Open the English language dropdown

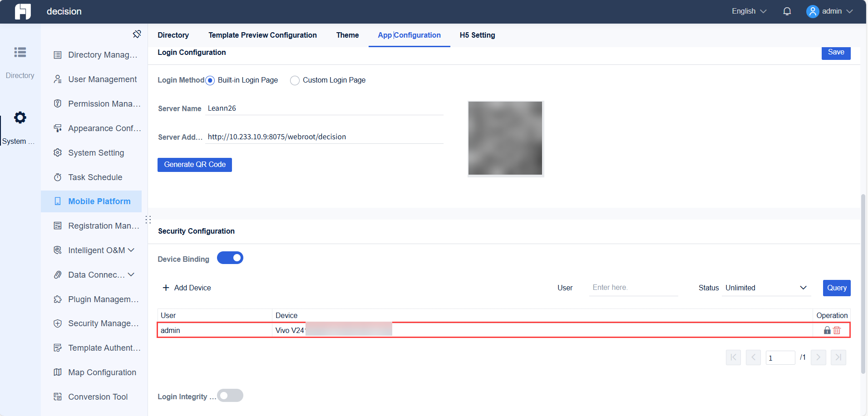click(x=749, y=11)
